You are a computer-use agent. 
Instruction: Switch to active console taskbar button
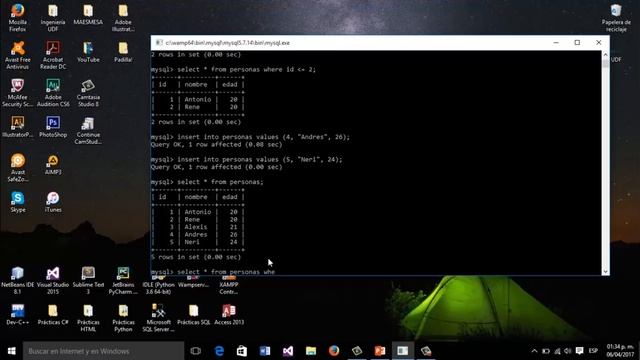(x=403, y=351)
